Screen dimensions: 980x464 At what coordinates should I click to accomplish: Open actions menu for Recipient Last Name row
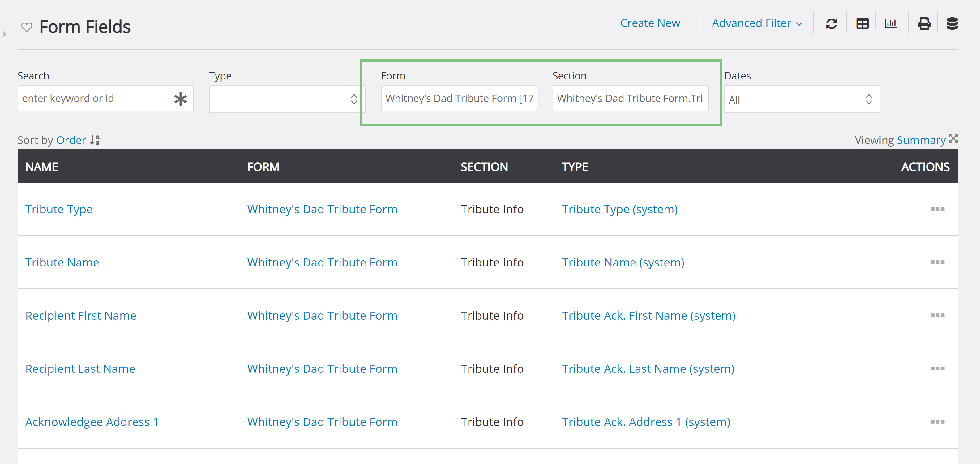tap(937, 368)
